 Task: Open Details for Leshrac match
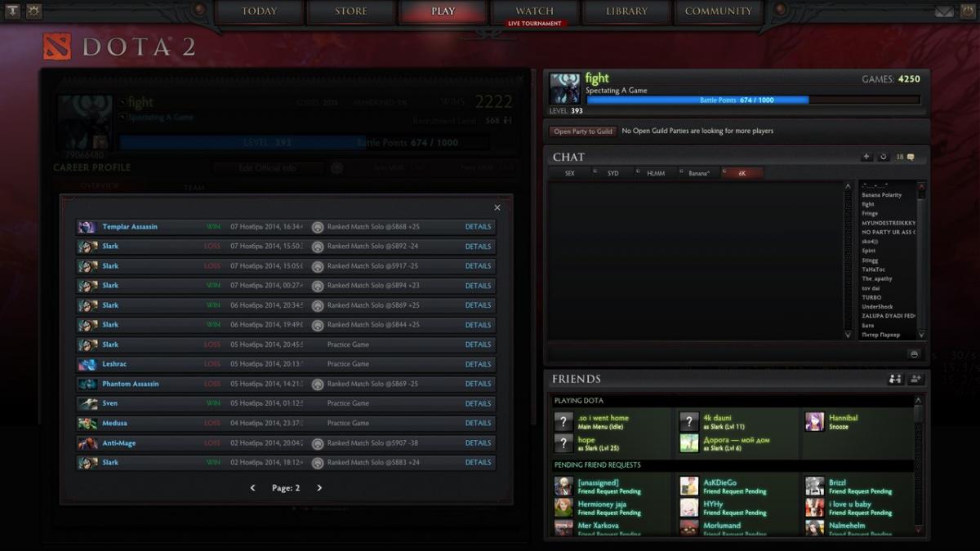[x=478, y=364]
